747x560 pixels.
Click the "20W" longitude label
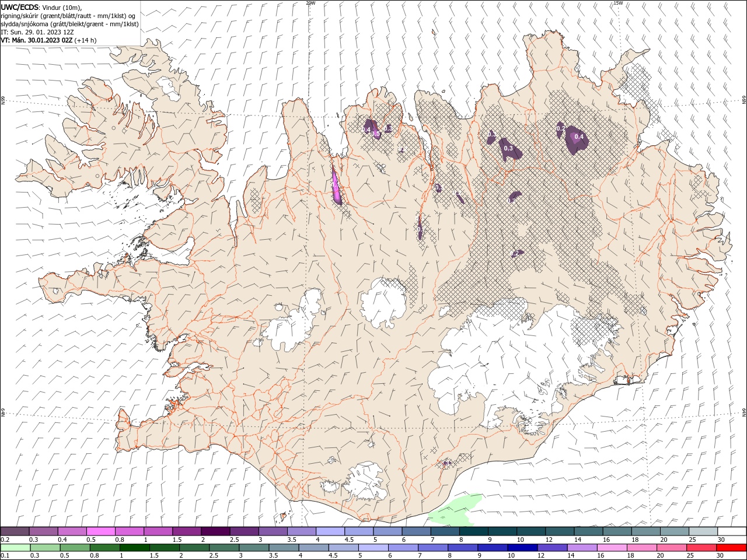click(x=310, y=3)
